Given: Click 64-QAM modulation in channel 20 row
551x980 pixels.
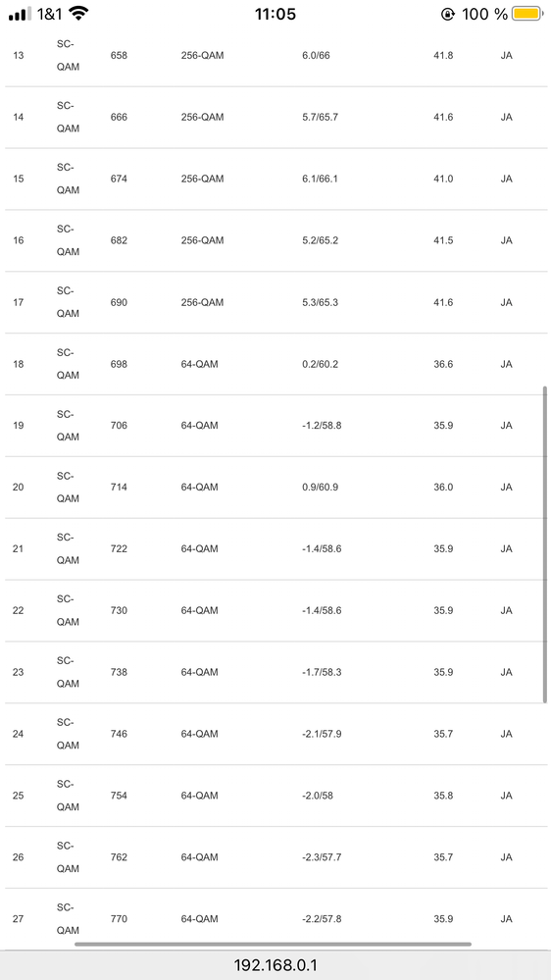Looking at the screenshot, I should coord(199,487).
